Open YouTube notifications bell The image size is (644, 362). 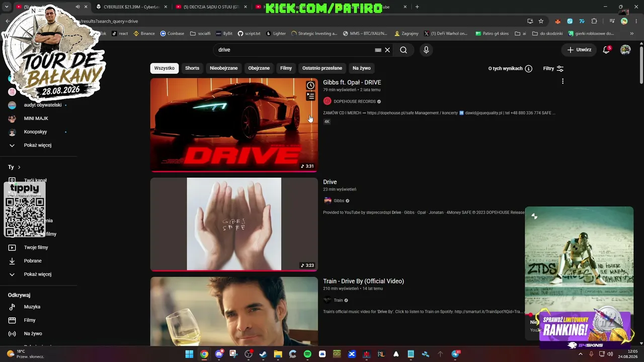pyautogui.click(x=606, y=50)
